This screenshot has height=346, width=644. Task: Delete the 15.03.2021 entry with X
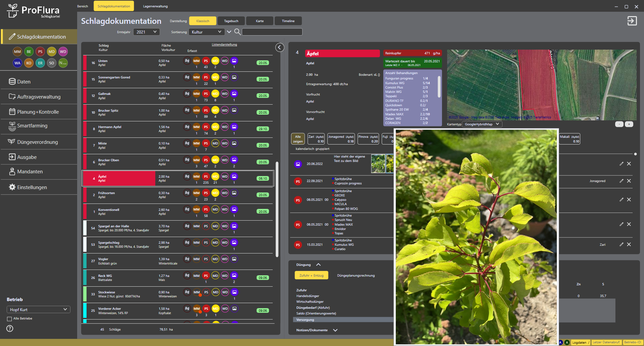coord(629,245)
